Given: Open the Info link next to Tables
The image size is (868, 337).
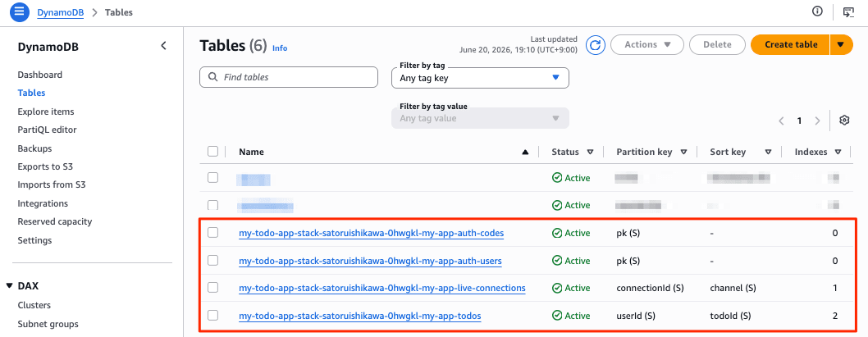Looking at the screenshot, I should [x=280, y=48].
